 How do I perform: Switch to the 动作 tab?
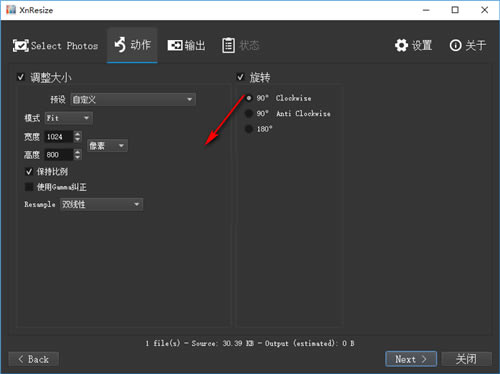(132, 45)
